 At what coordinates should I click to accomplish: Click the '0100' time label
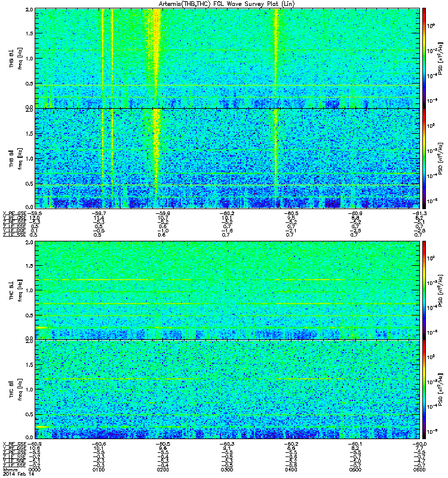tap(99, 470)
